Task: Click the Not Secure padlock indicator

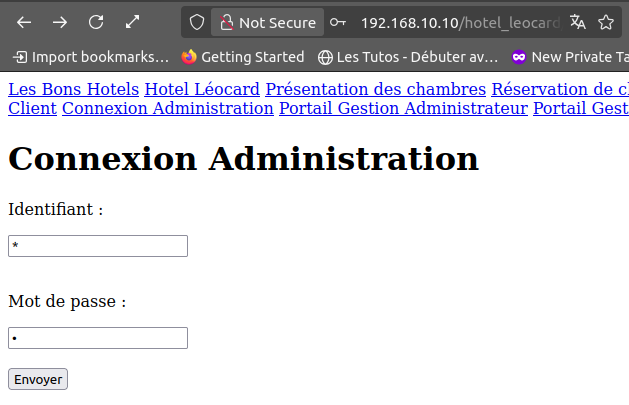Action: click(267, 22)
